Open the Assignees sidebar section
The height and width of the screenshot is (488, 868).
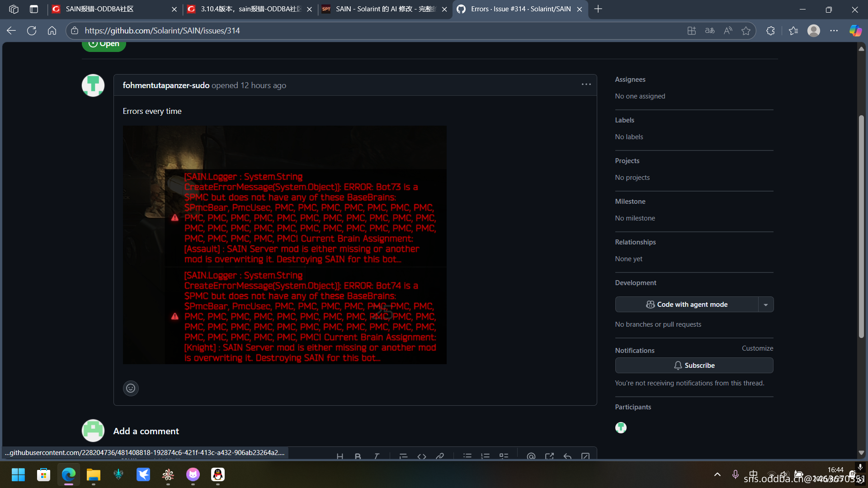point(630,80)
